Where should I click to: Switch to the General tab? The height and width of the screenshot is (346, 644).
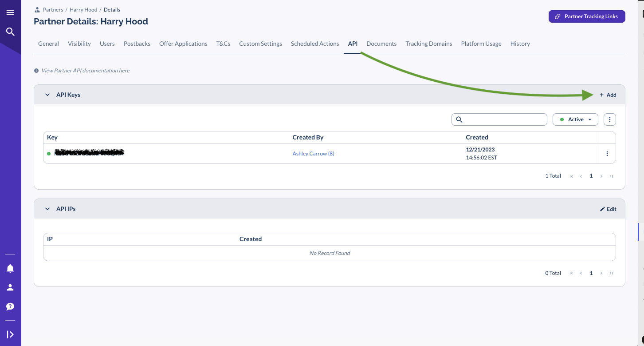(x=48, y=44)
